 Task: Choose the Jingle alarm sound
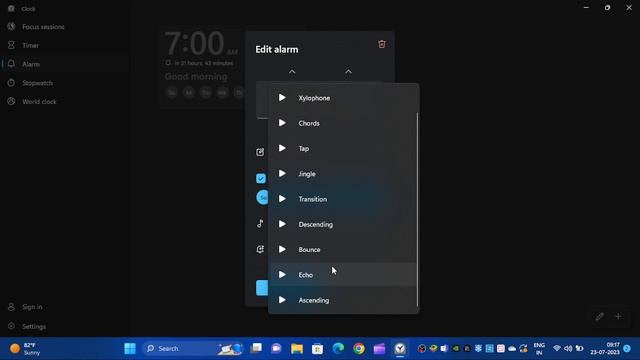pos(343,174)
